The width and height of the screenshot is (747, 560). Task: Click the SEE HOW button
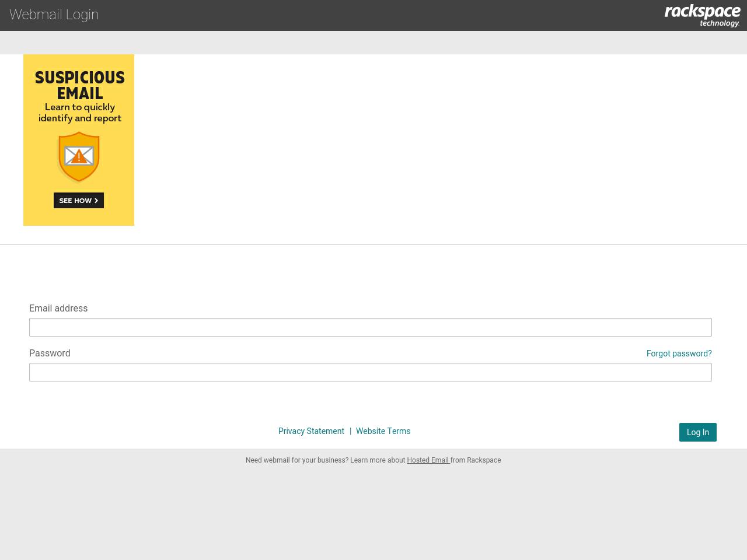[79, 200]
